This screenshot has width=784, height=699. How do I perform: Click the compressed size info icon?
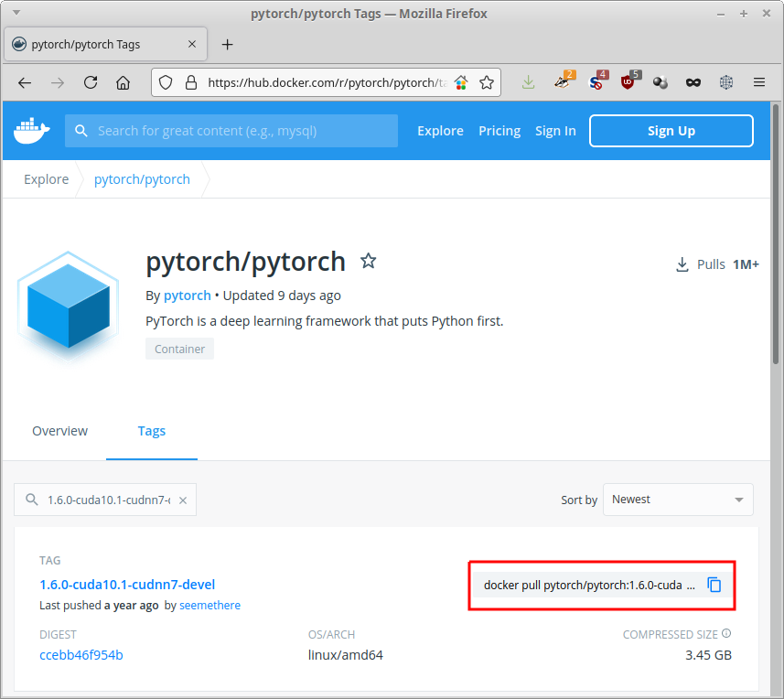[726, 633]
